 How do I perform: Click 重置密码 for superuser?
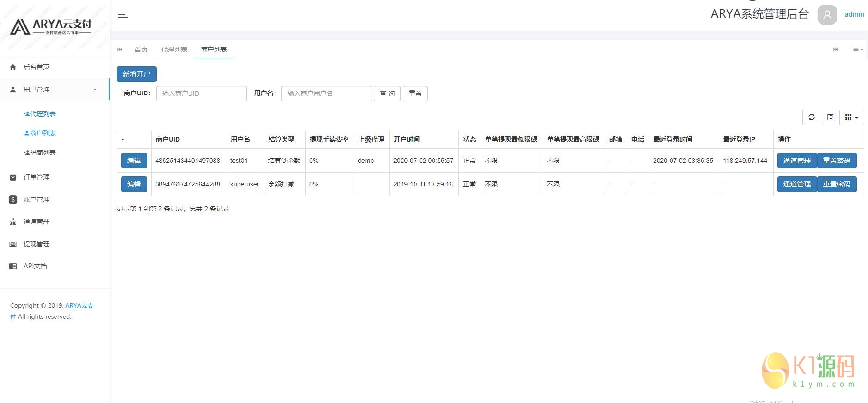(837, 184)
